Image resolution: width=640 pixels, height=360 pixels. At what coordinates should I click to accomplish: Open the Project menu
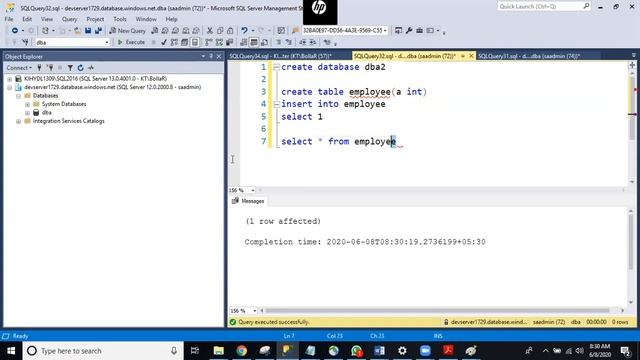click(95, 19)
